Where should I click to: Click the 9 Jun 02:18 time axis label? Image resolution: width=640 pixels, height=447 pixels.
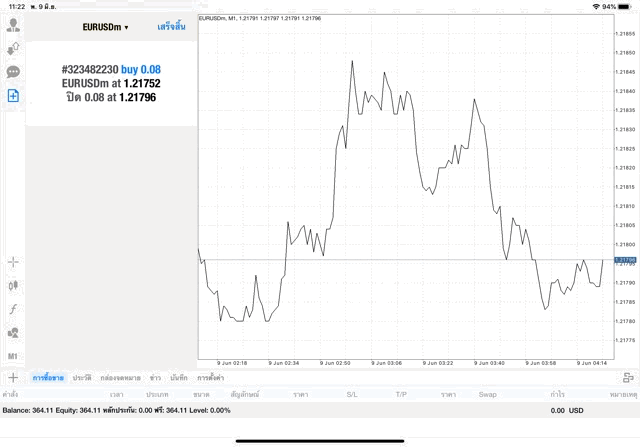coord(232,363)
